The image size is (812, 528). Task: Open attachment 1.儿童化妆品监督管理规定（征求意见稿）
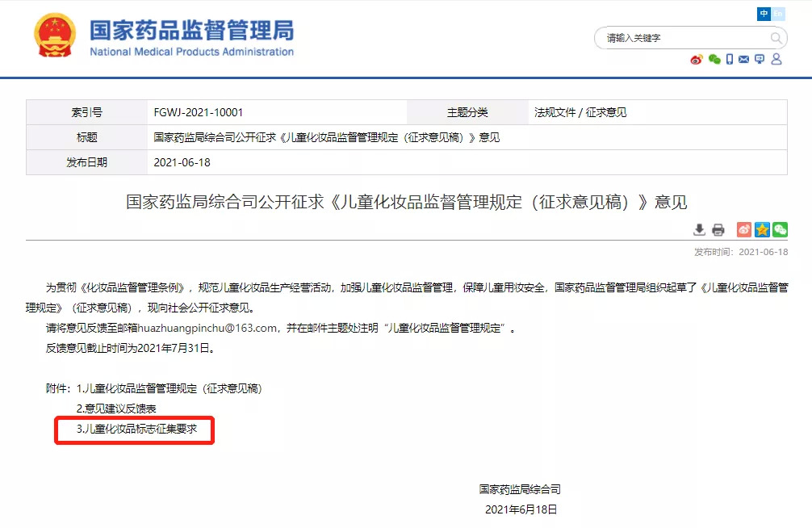(x=170, y=388)
